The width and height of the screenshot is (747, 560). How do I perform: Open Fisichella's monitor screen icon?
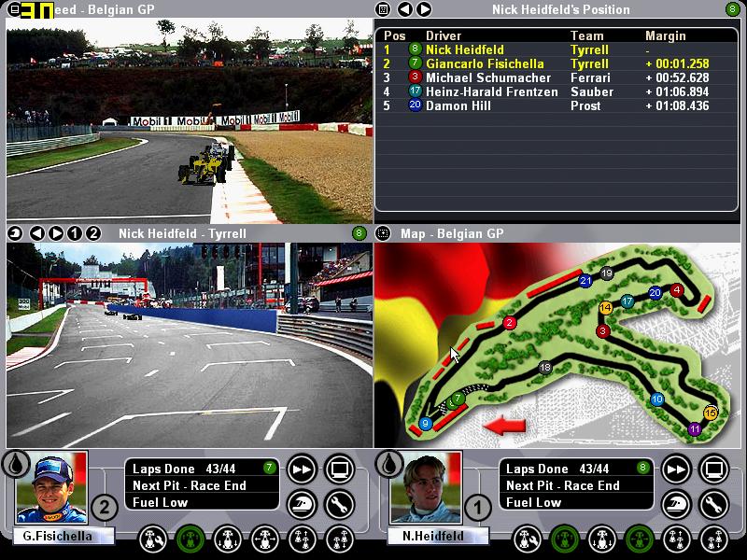[340, 469]
